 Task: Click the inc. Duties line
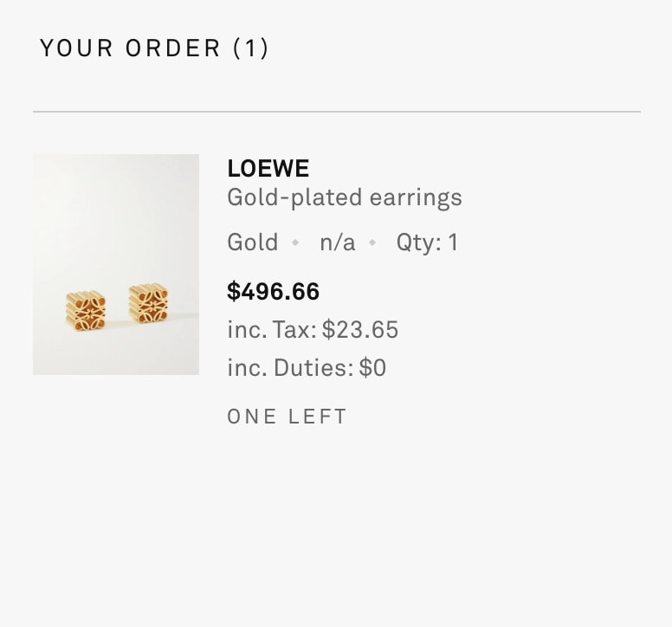(306, 368)
